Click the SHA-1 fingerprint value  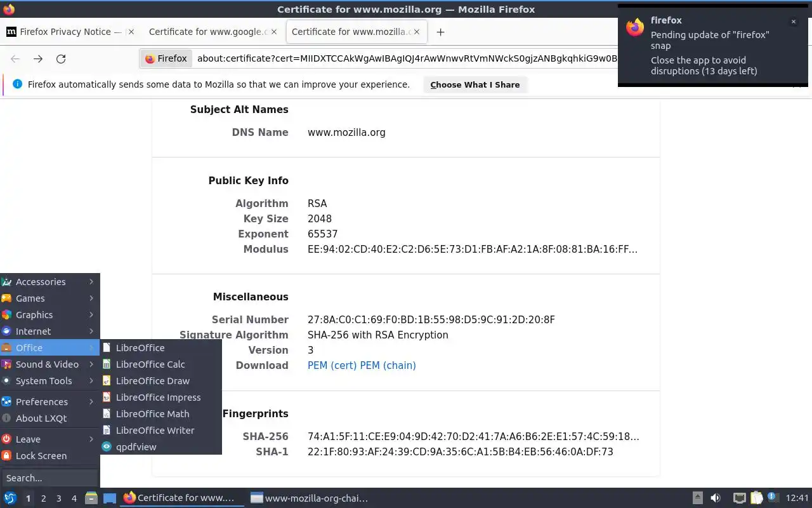coord(461,452)
